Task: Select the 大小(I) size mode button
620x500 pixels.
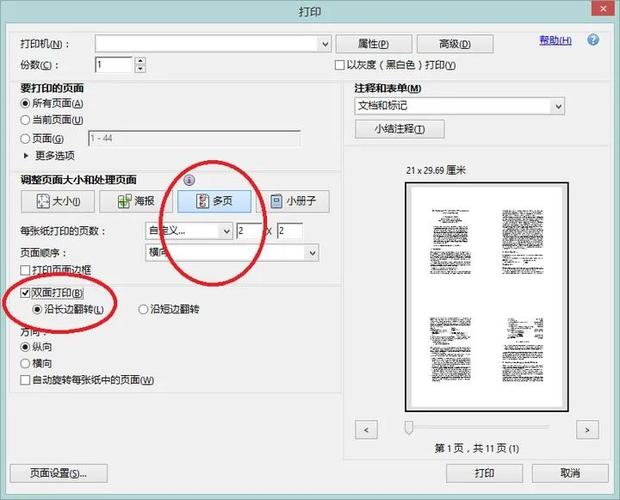Action: [x=58, y=201]
